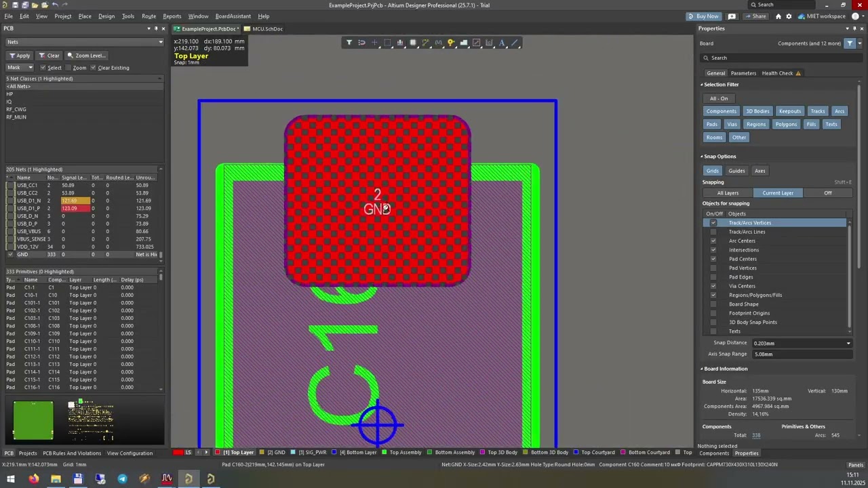Open Telegram from the taskbar
This screenshot has height=488, width=868.
[122, 479]
